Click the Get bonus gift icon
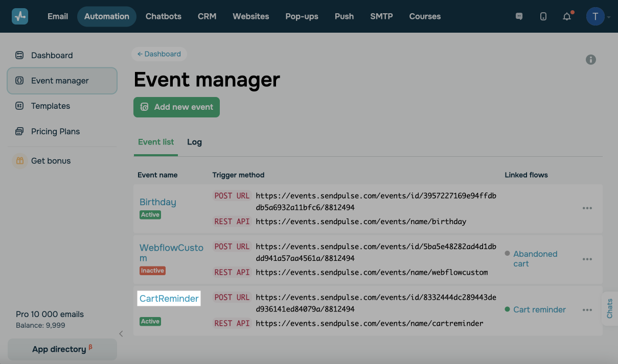 coord(19,161)
